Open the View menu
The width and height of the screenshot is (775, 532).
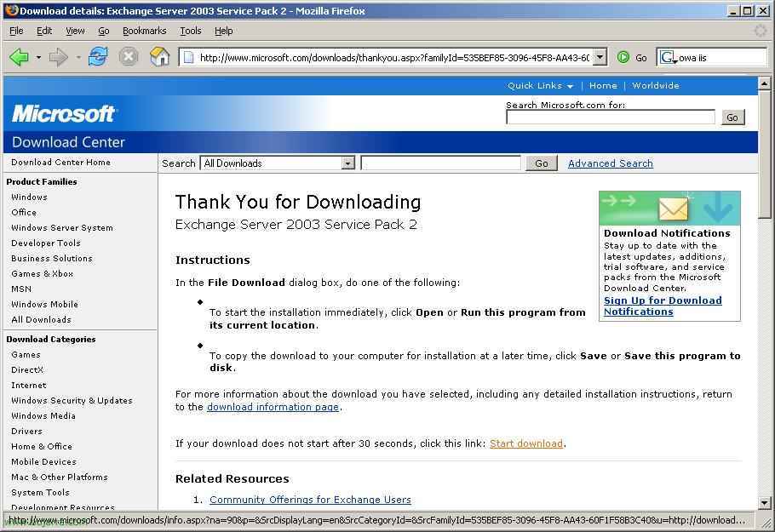[x=75, y=31]
